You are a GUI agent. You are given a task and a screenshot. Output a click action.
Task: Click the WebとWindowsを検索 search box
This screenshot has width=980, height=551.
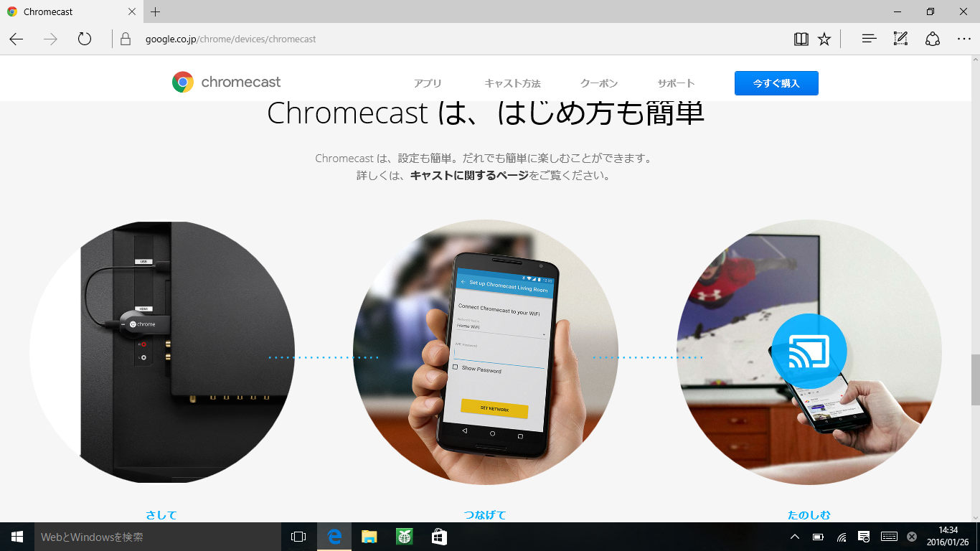pos(158,537)
